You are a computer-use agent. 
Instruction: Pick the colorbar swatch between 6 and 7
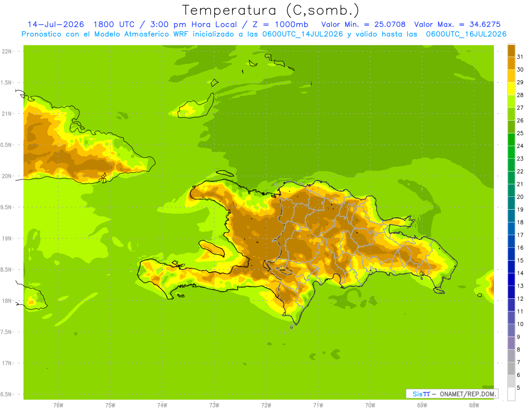click(511, 368)
